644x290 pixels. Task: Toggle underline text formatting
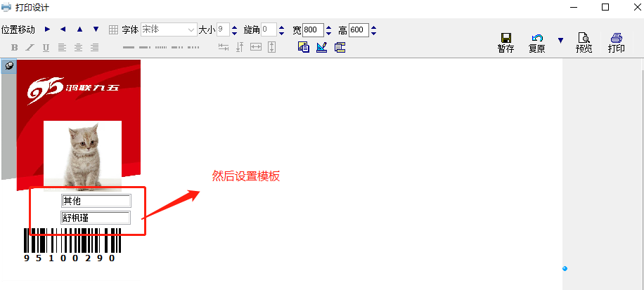tap(46, 48)
